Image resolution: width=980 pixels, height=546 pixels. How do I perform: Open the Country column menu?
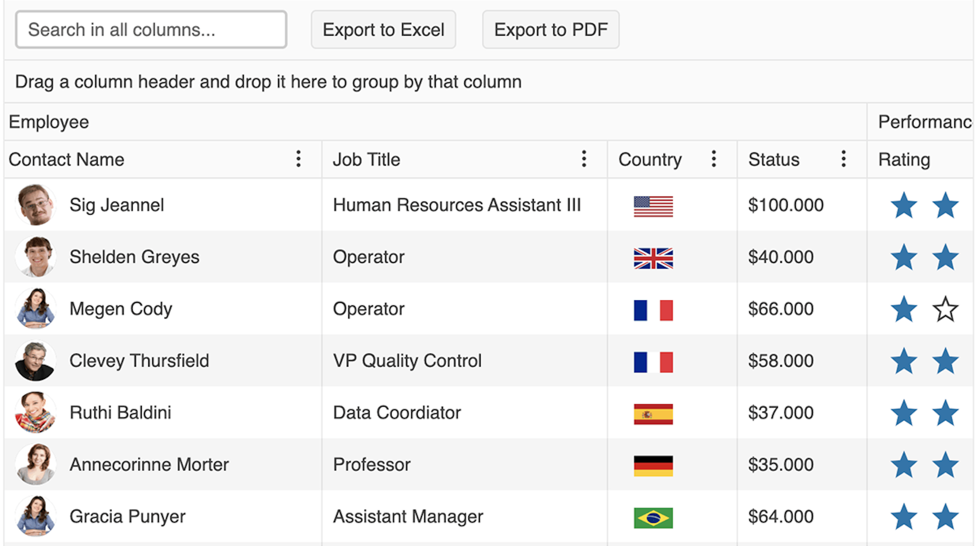pyautogui.click(x=714, y=159)
